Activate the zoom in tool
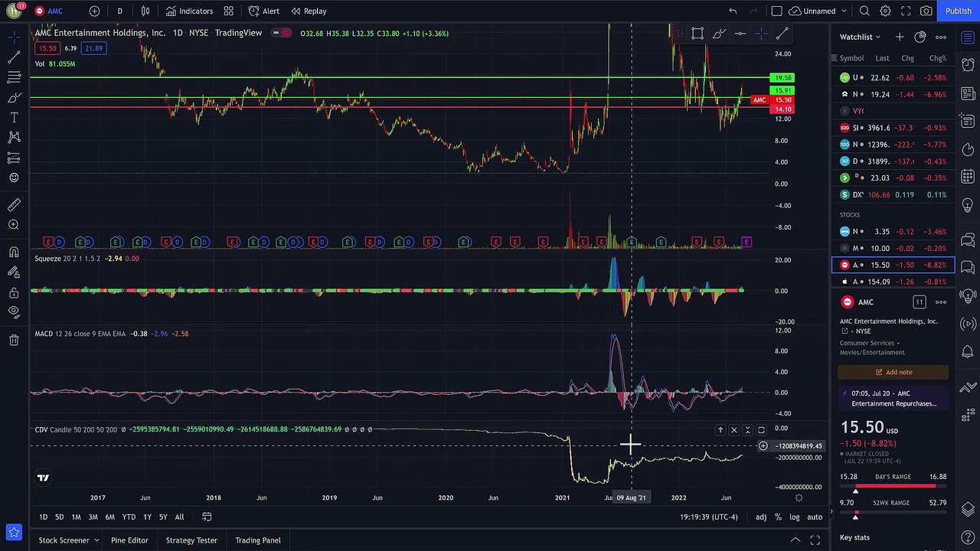Viewport: 980px width, 551px height. [14, 225]
